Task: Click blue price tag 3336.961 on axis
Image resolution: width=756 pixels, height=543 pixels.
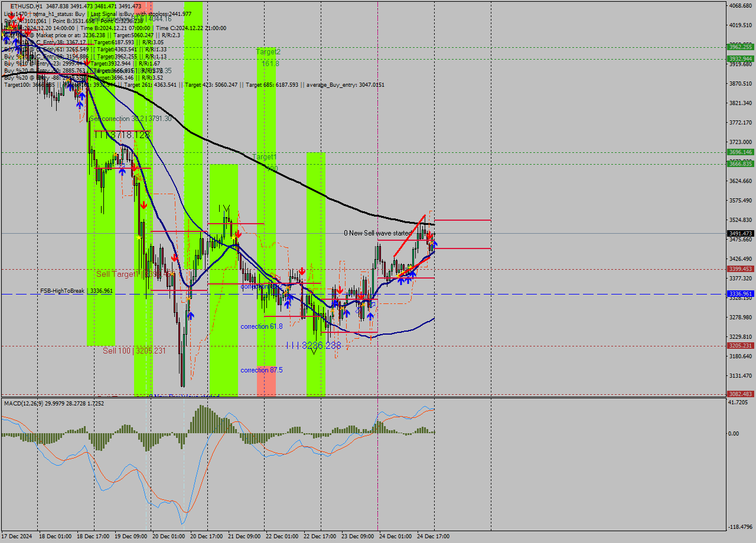Action: [x=740, y=293]
